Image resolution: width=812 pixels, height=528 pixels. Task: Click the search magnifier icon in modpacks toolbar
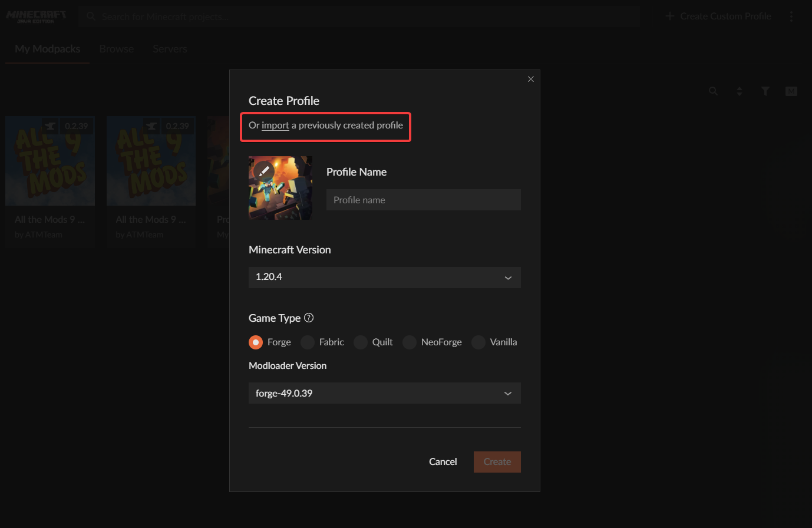pyautogui.click(x=713, y=91)
